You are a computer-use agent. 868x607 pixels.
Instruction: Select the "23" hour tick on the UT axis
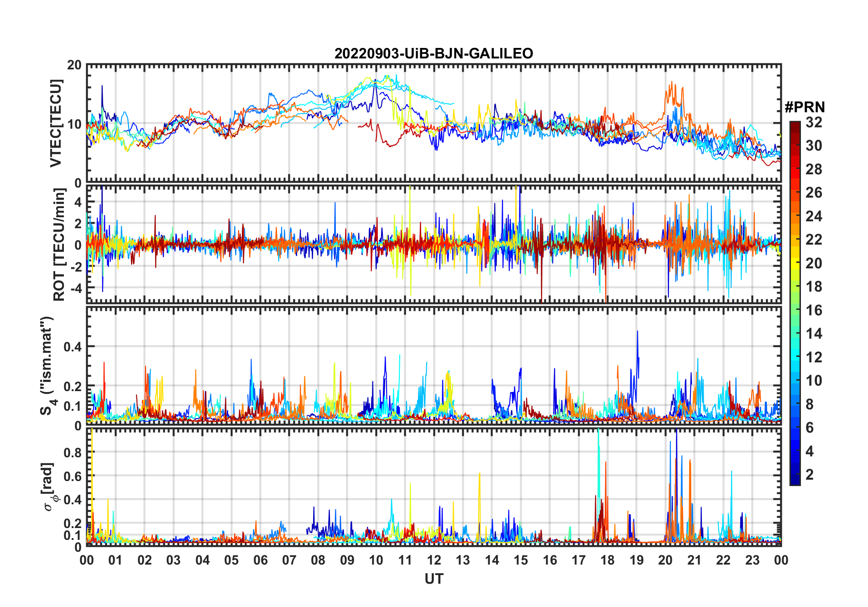(x=752, y=560)
